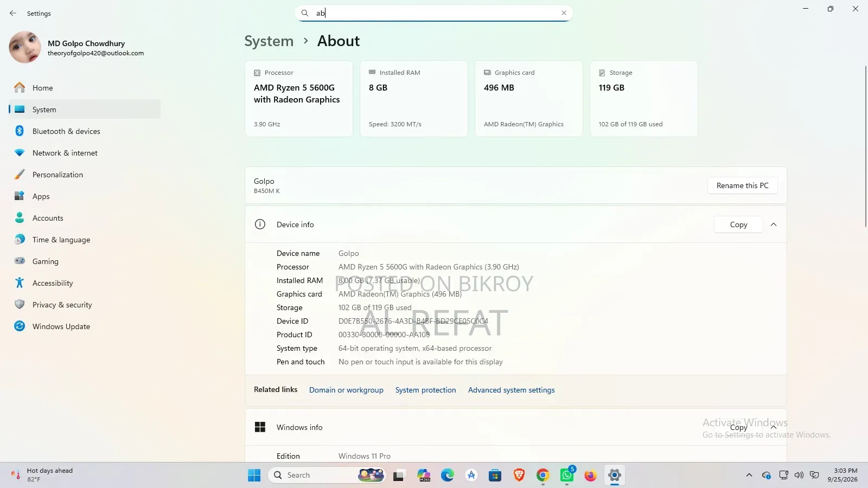Image resolution: width=868 pixels, height=488 pixels.
Task: Select System in the sidebar
Action: (85, 110)
